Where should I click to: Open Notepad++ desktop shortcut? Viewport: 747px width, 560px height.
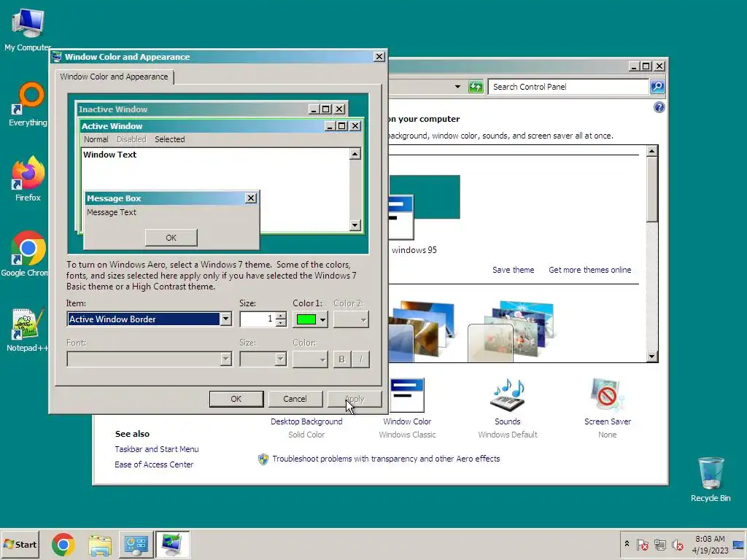click(x=28, y=330)
